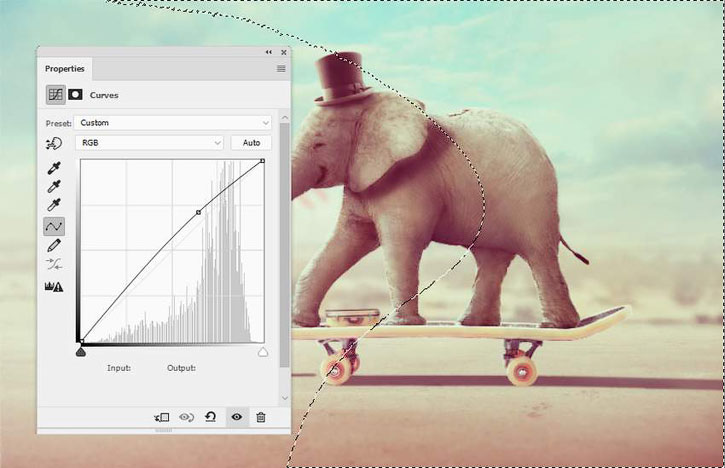Select the bottom-left curve endpoint
This screenshot has width=725, height=468.
pyautogui.click(x=81, y=341)
